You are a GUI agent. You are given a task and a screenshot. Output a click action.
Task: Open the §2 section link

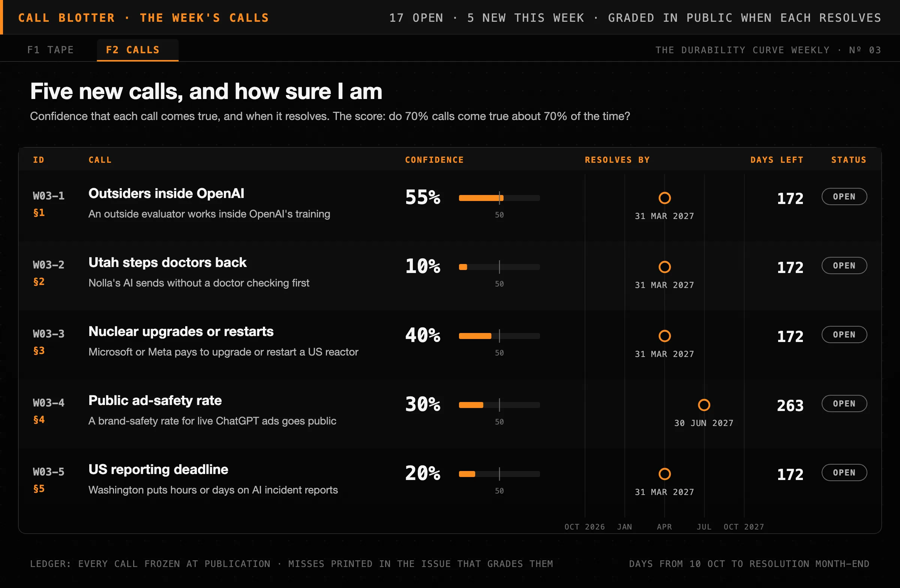tap(39, 282)
